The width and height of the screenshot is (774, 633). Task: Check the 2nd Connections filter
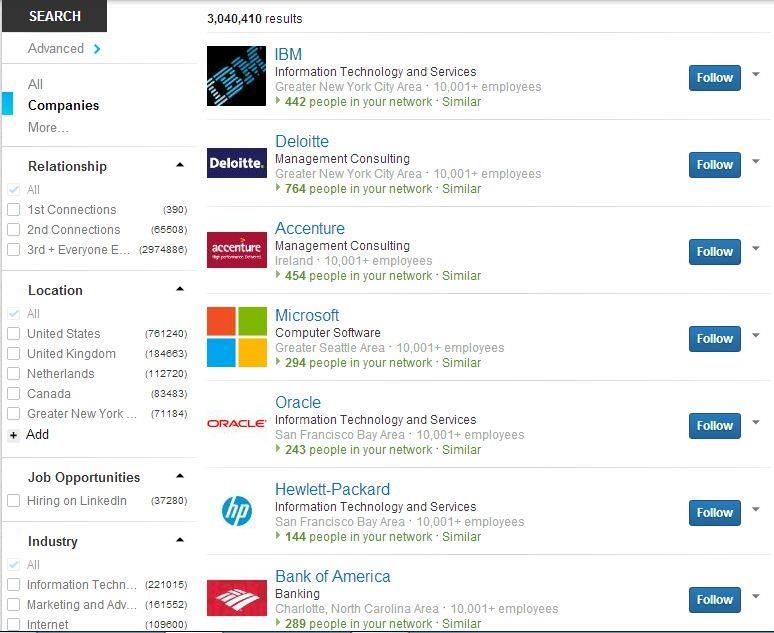click(13, 230)
